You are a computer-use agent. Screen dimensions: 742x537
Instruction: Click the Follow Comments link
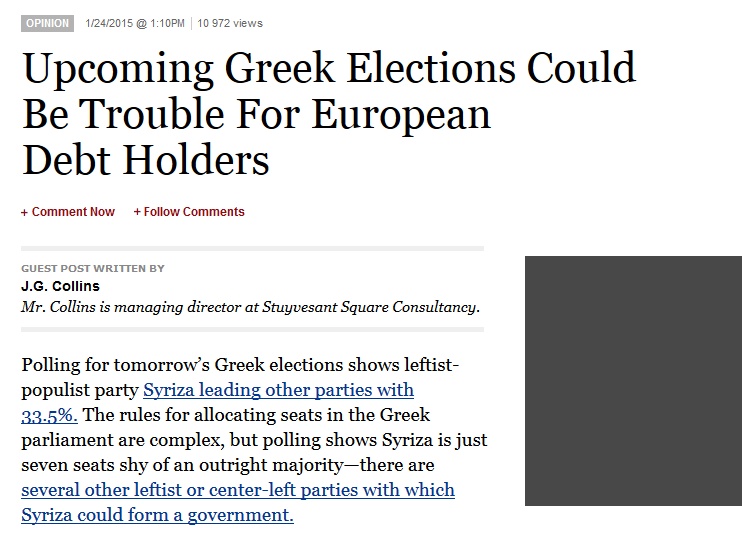pyautogui.click(x=194, y=212)
